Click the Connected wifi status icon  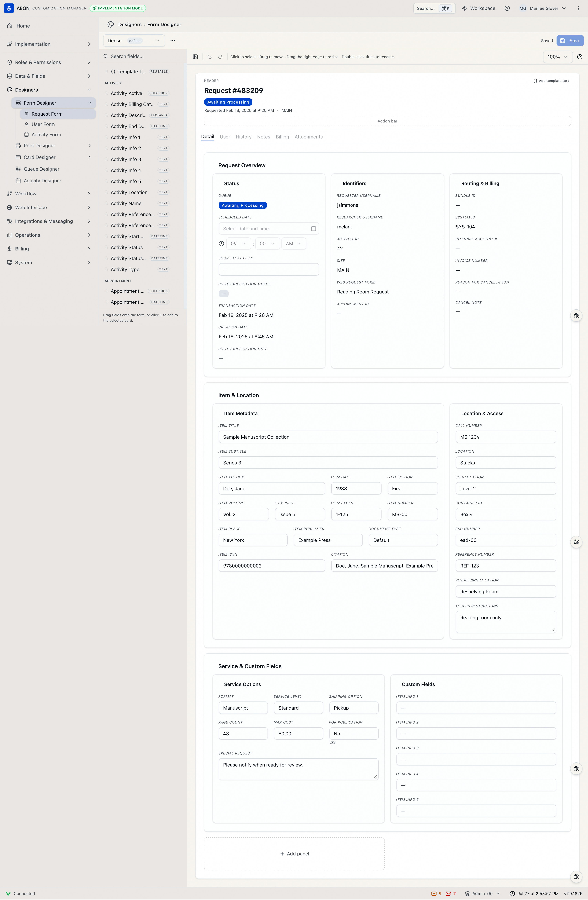(8, 894)
